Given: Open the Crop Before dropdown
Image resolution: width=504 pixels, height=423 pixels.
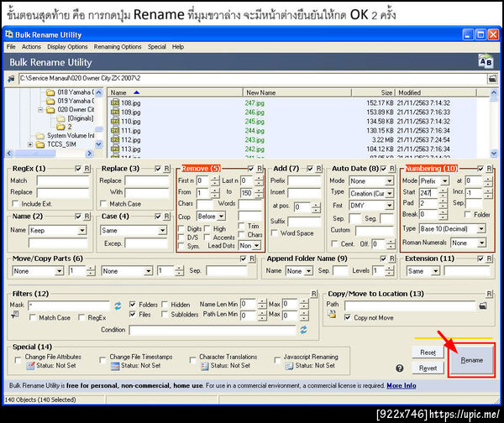Looking at the screenshot, I should click(222, 217).
